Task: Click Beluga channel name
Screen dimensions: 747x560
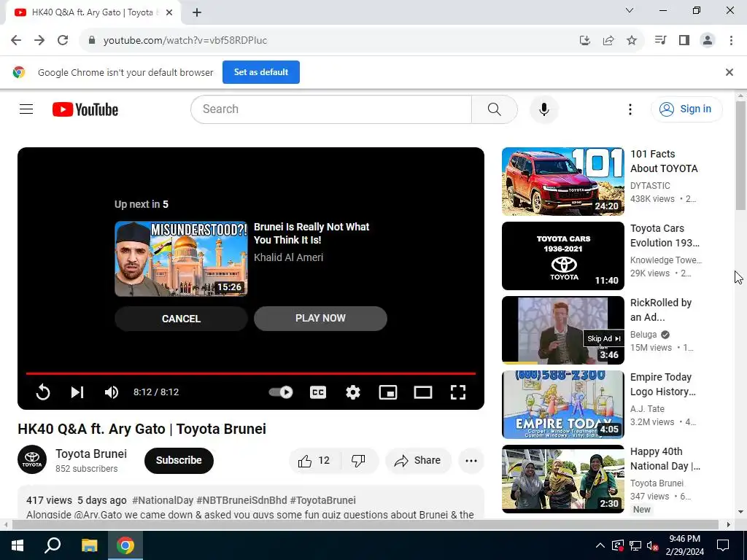Action: [643, 334]
